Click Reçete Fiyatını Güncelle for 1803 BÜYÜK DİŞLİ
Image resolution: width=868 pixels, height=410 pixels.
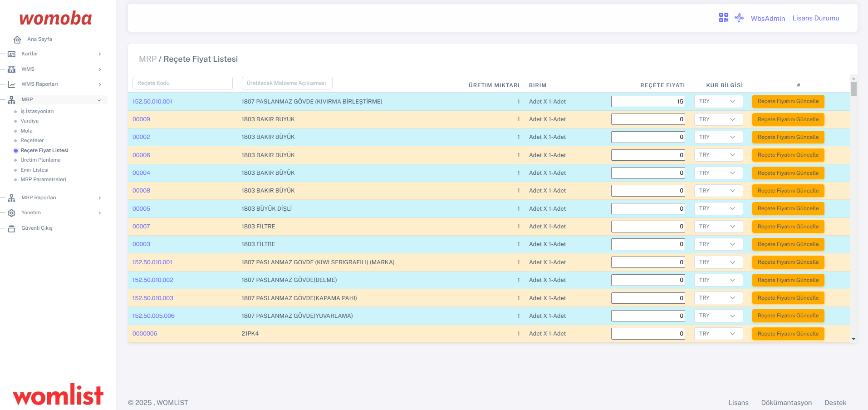(x=788, y=208)
